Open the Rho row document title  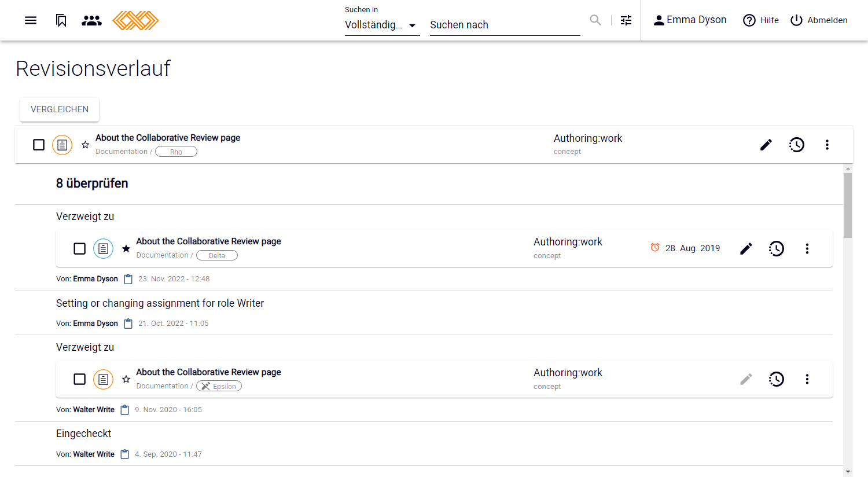(168, 138)
